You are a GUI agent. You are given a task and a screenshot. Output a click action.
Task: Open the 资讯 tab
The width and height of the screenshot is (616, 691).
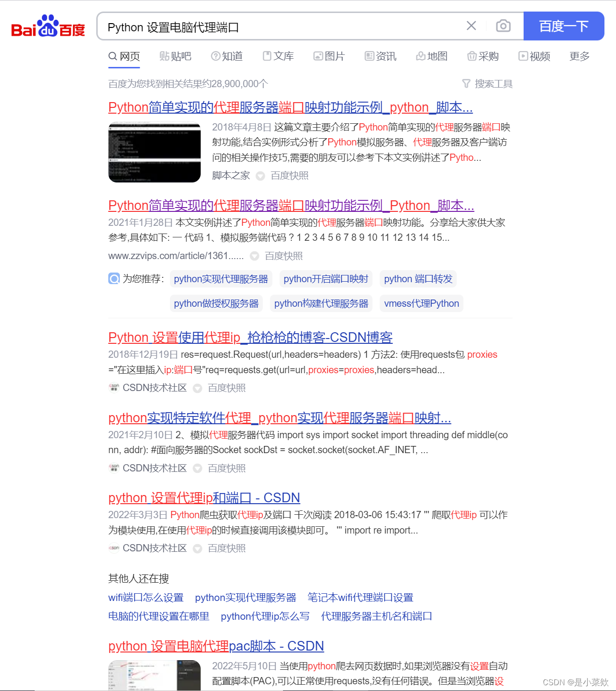pyautogui.click(x=381, y=56)
